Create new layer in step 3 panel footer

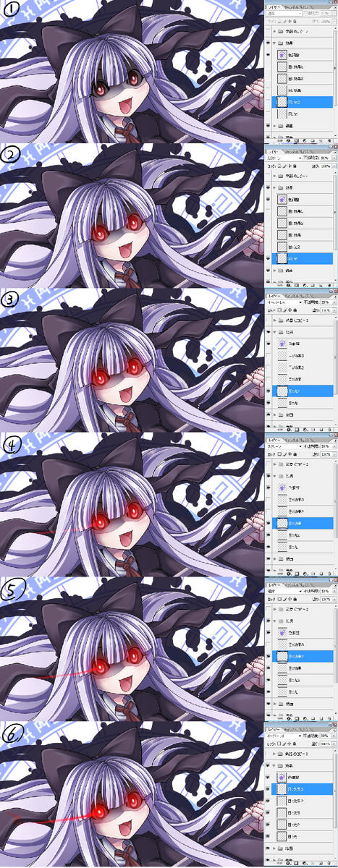321,430
